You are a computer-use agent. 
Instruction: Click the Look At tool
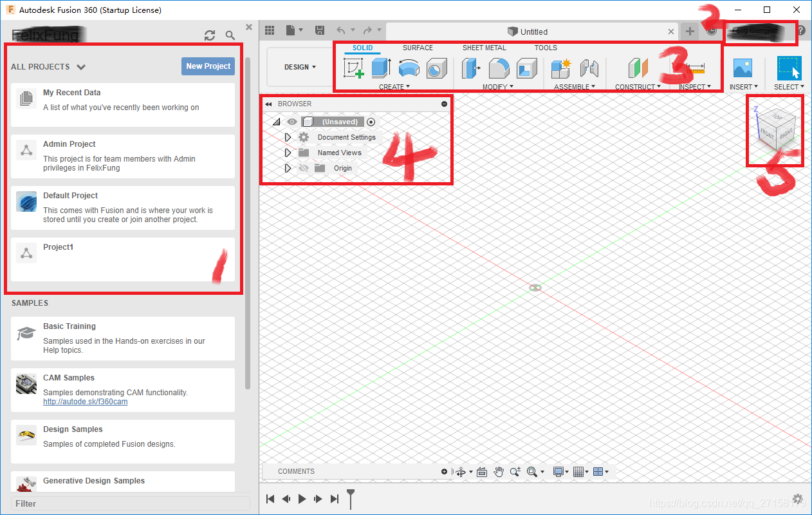point(482,472)
